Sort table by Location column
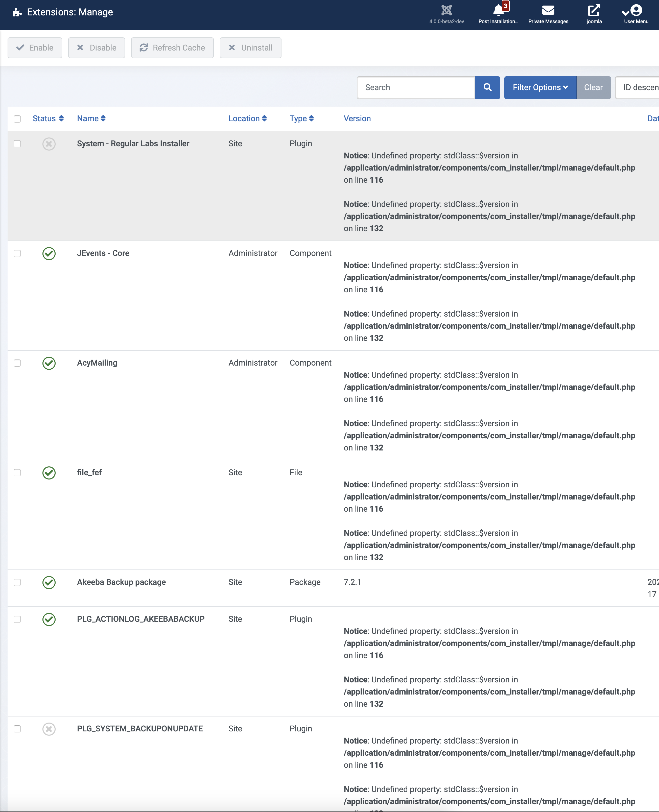659x812 pixels. click(x=248, y=118)
